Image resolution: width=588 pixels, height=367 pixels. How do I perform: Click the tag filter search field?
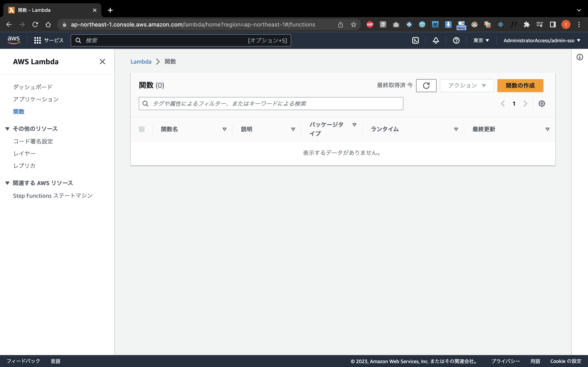coord(271,103)
